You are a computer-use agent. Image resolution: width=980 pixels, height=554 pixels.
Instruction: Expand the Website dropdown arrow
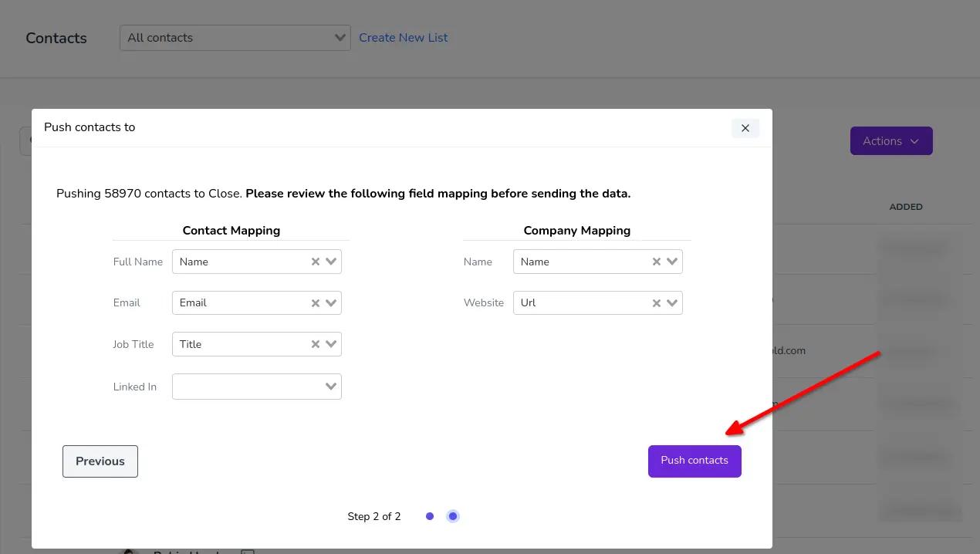coord(672,303)
